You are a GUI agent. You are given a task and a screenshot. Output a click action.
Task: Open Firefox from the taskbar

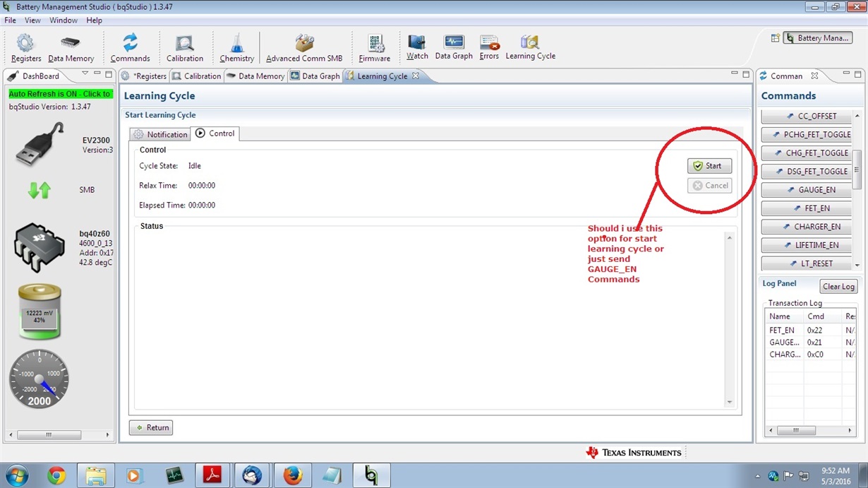(292, 476)
